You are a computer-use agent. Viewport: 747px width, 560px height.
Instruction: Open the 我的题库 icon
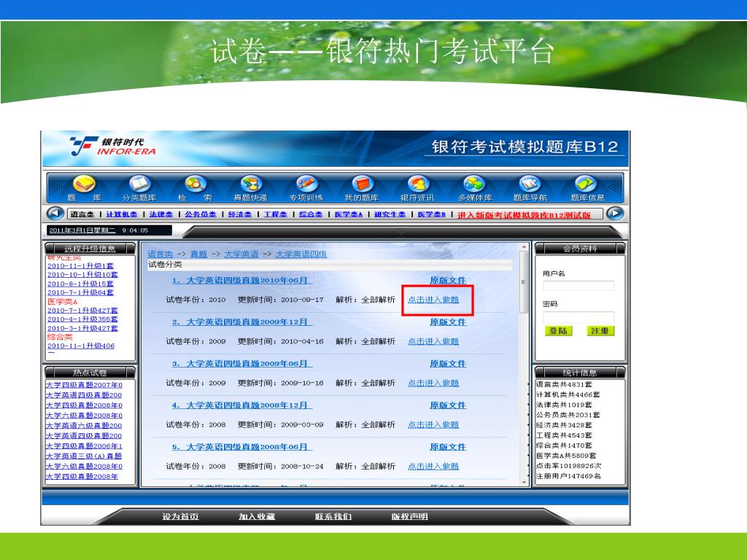click(x=363, y=184)
